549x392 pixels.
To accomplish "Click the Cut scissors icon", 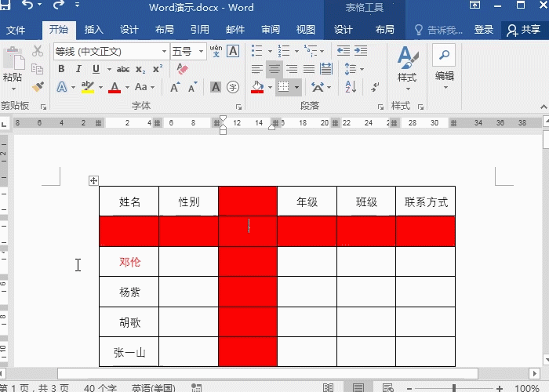I will click(38, 51).
